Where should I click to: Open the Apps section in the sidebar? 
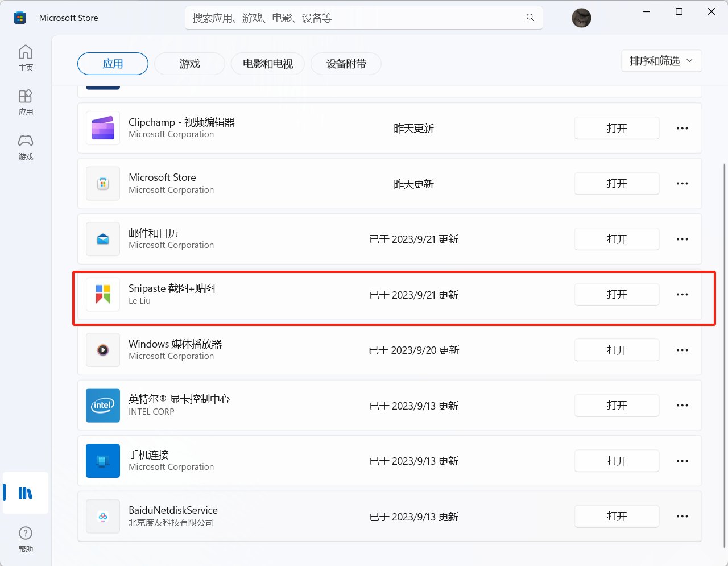[26, 102]
